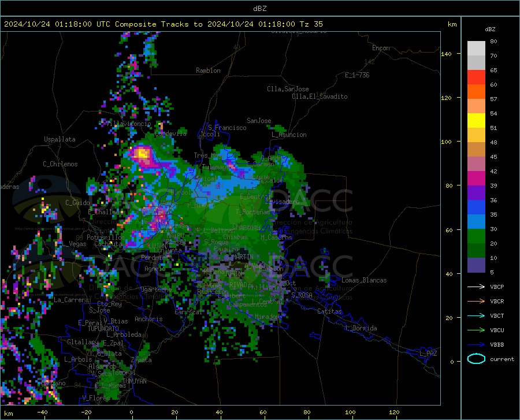Click the green VBCU arrow legend icon
The width and height of the screenshot is (520, 420).
point(476,330)
